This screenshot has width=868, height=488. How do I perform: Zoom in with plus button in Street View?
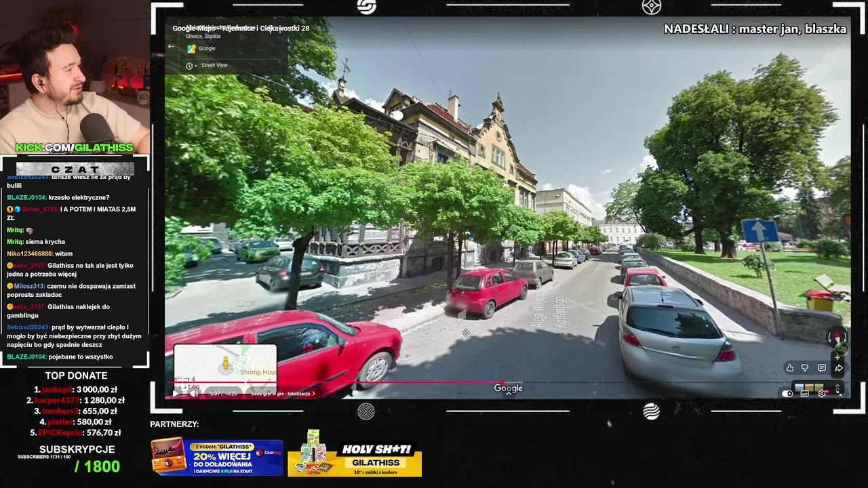pos(837,358)
